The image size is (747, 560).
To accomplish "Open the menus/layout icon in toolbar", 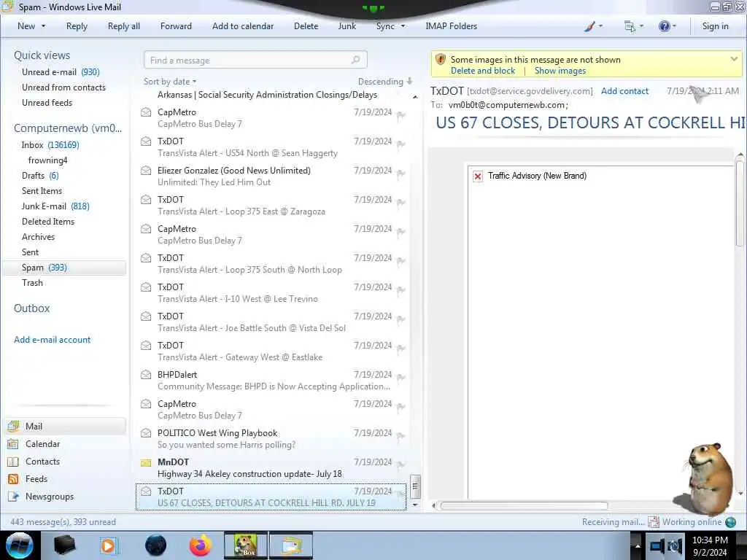I will pyautogui.click(x=630, y=27).
